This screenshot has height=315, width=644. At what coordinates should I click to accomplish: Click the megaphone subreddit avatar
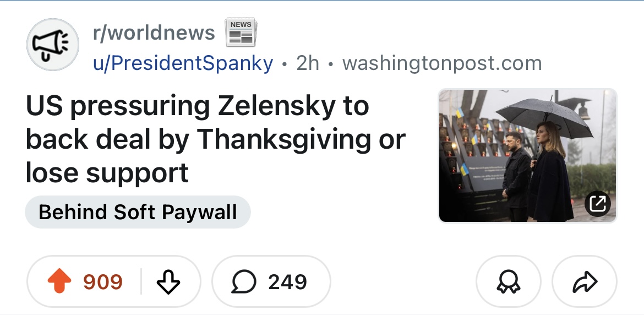tap(53, 45)
